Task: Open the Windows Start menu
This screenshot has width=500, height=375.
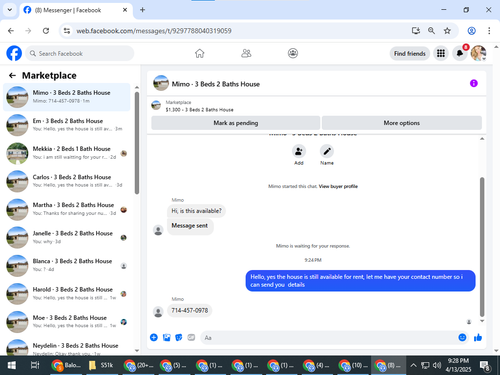Action: 12,366
